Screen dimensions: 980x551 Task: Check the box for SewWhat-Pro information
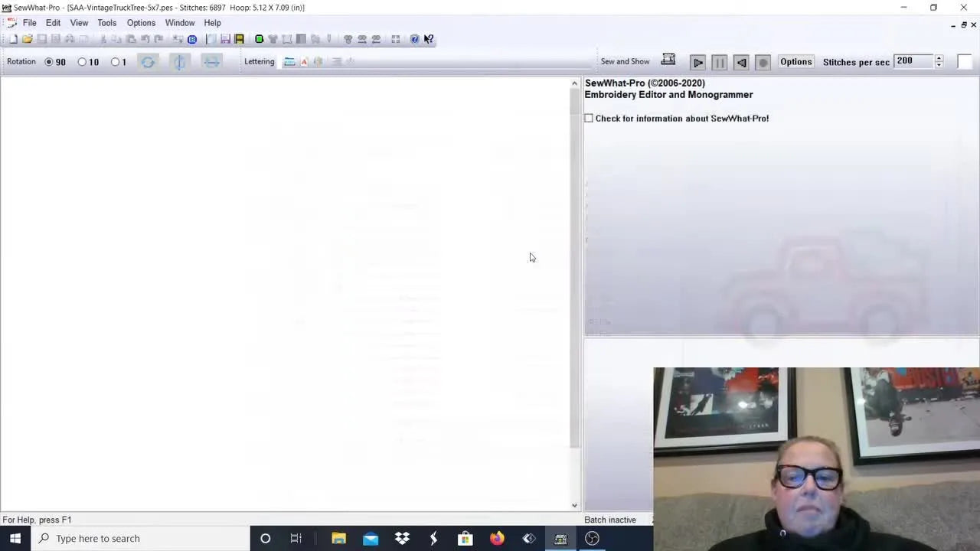589,118
